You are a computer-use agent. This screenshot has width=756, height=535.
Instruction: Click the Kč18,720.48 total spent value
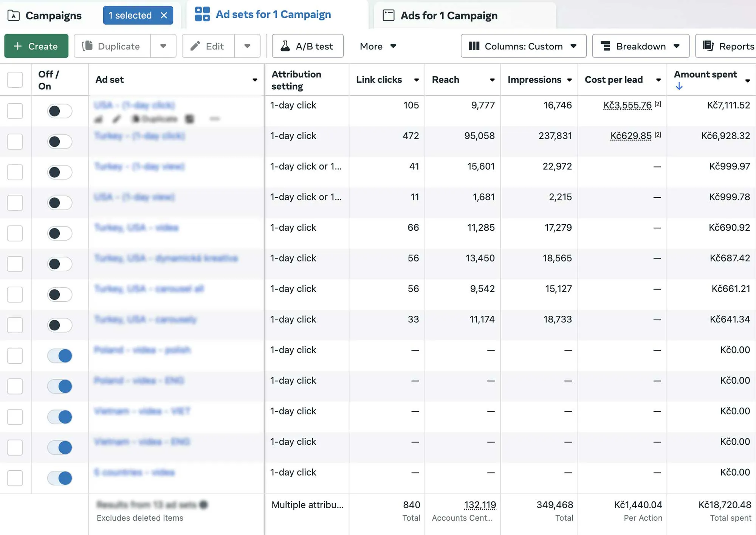click(x=725, y=505)
